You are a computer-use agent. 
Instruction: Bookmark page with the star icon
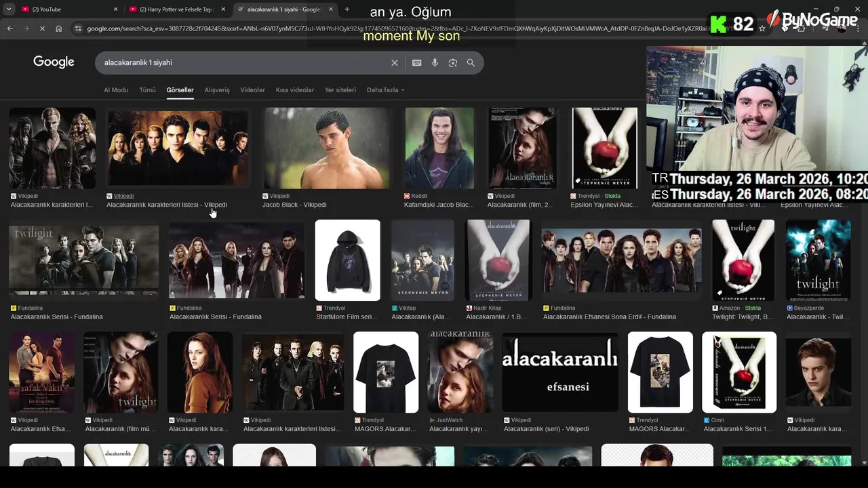click(762, 28)
